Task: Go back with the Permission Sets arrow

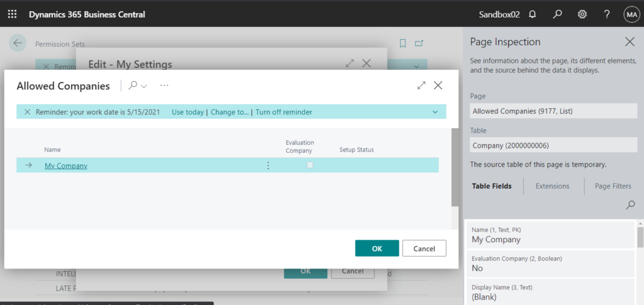Action: coord(18,43)
